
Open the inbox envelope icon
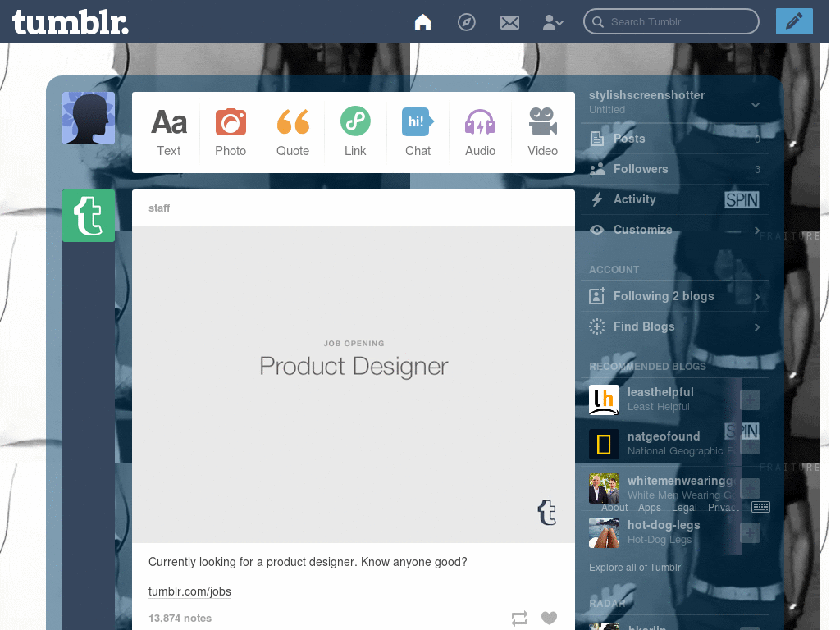pyautogui.click(x=509, y=22)
